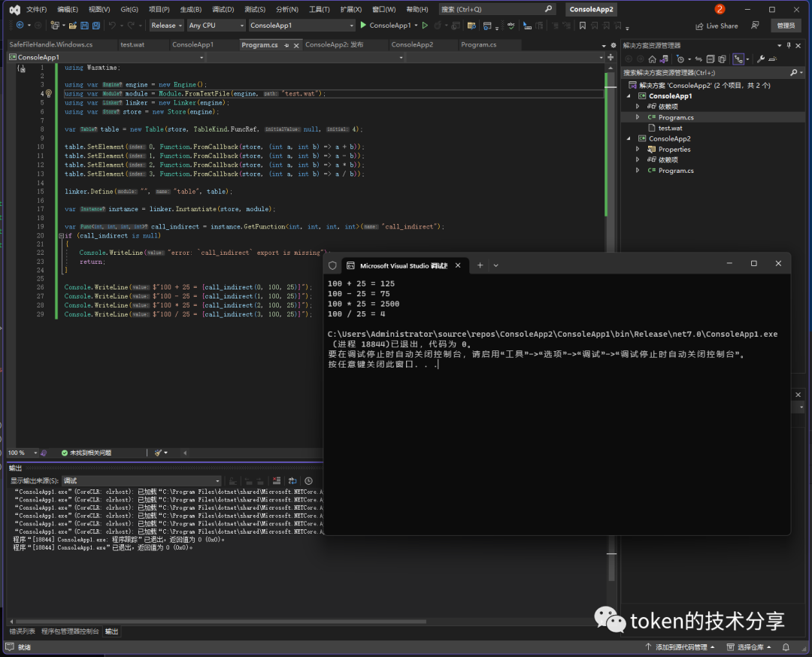The width and height of the screenshot is (812, 657).
Task: Click the Save All toolbar icon
Action: point(96,26)
